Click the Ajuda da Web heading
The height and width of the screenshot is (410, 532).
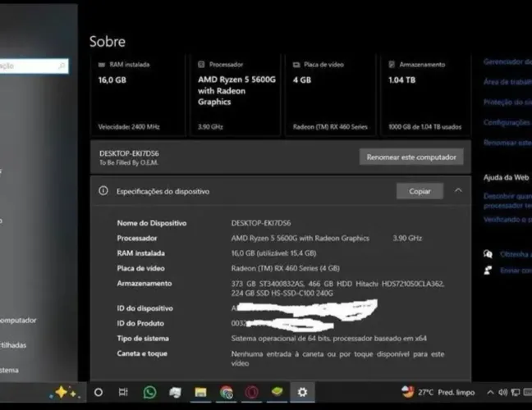(x=506, y=178)
